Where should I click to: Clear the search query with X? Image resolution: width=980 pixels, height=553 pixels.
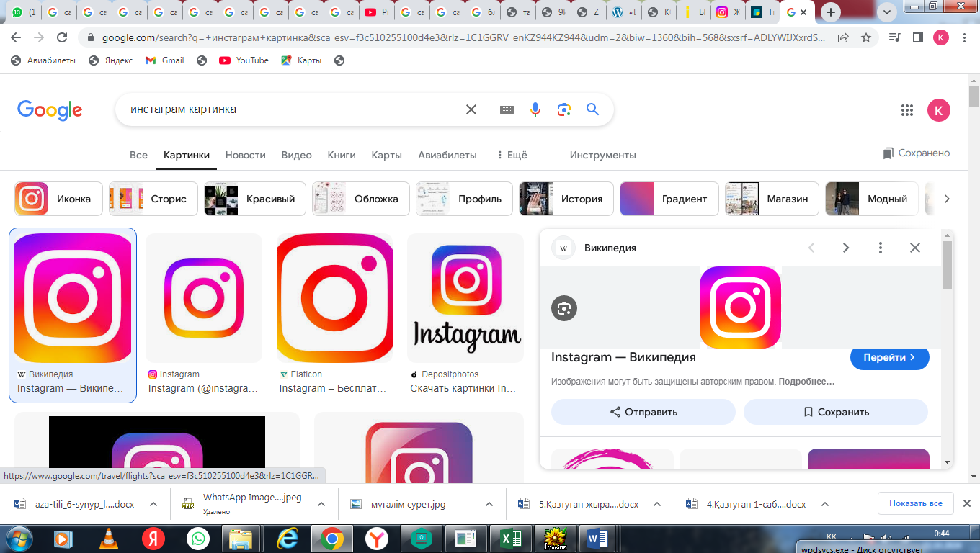(x=471, y=109)
